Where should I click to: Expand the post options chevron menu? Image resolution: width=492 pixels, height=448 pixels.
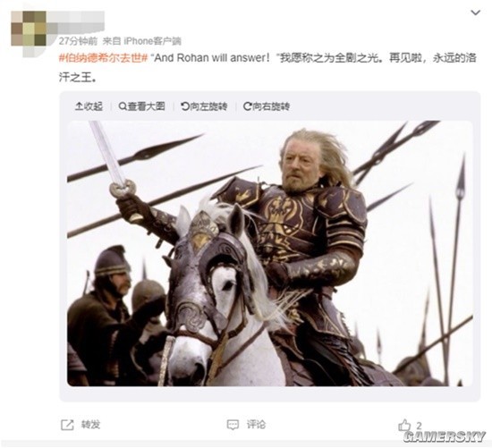(x=476, y=13)
